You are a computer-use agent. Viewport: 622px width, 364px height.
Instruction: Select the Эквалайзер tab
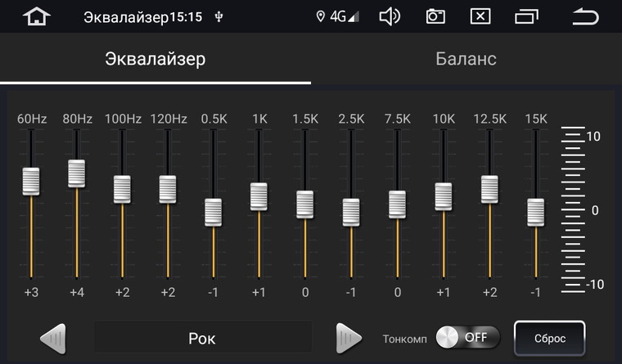click(155, 60)
